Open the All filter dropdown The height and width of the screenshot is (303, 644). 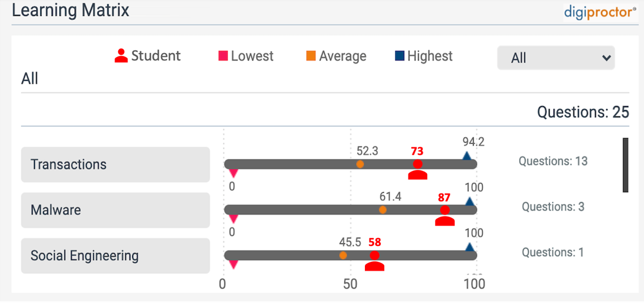pyautogui.click(x=555, y=58)
